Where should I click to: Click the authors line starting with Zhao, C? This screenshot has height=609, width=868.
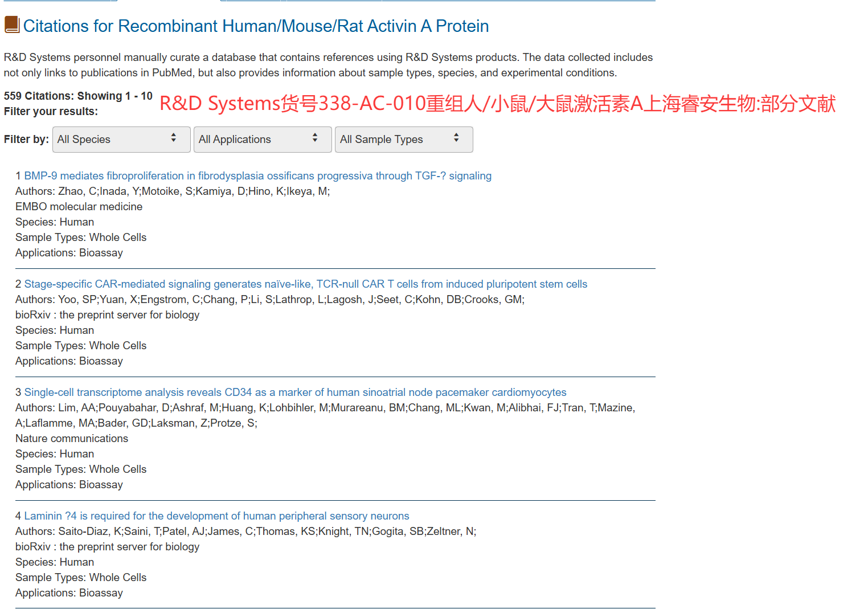(x=173, y=191)
